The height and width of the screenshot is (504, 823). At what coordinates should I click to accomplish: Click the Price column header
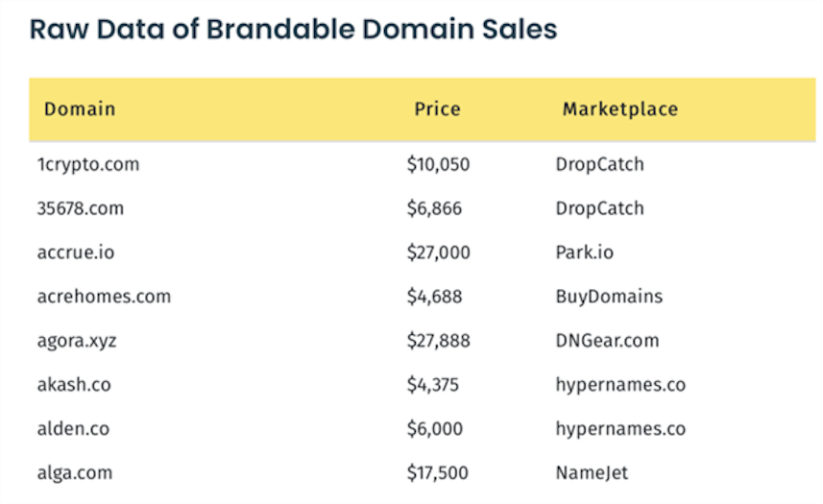coord(437,108)
